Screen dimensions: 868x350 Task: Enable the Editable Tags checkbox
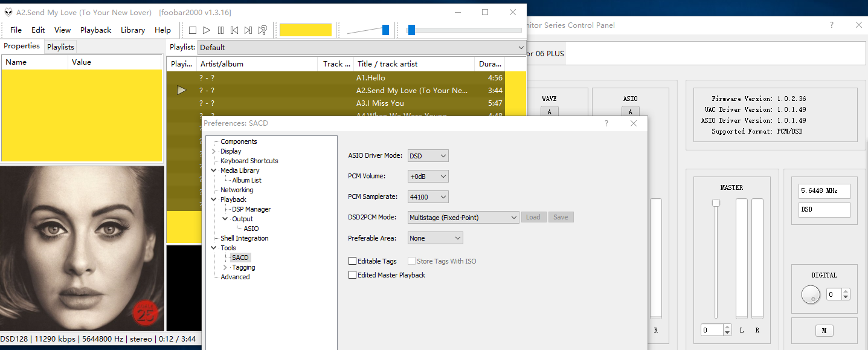[353, 261]
